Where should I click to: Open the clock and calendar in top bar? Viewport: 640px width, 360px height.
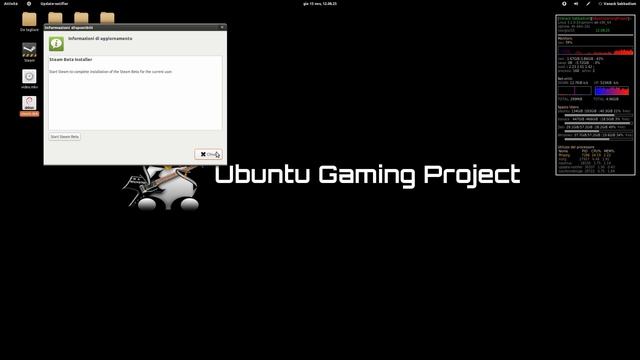pos(320,4)
